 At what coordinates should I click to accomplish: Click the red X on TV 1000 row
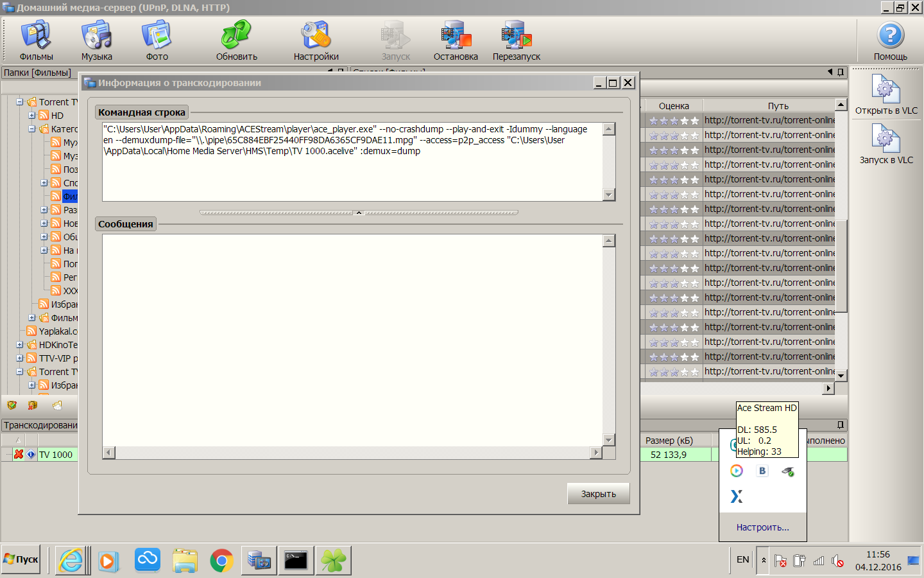[x=19, y=454]
